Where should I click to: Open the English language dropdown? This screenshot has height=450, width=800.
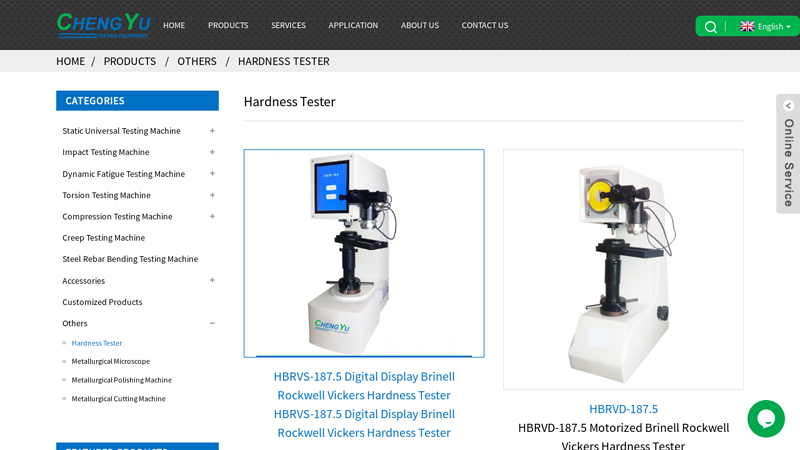773,27
